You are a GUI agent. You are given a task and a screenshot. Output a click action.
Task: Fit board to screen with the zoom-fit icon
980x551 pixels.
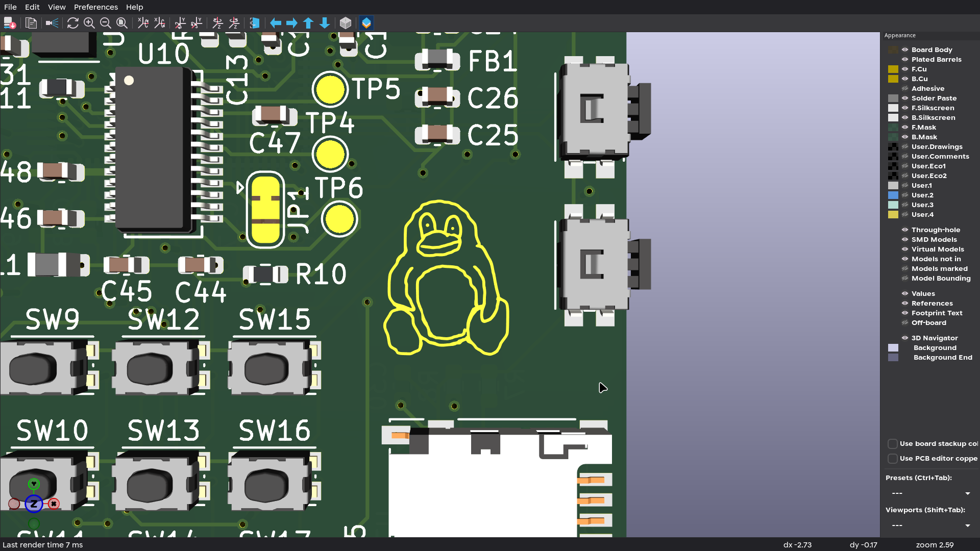point(122,23)
